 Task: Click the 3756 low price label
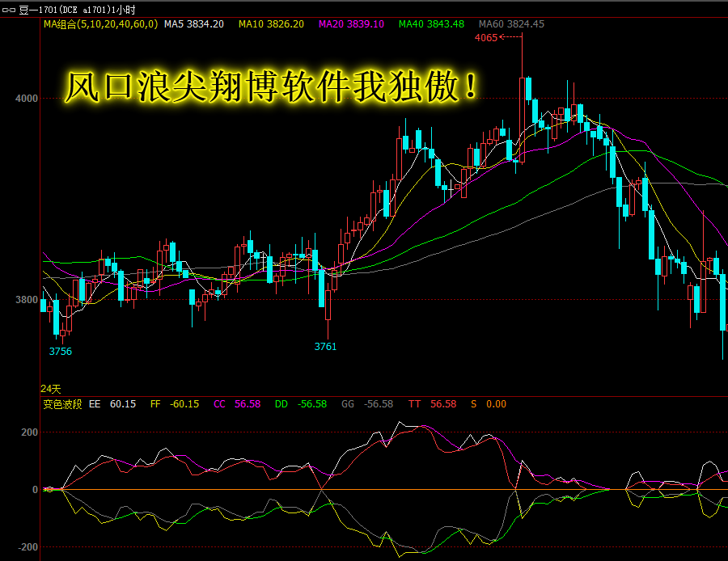coord(61,352)
